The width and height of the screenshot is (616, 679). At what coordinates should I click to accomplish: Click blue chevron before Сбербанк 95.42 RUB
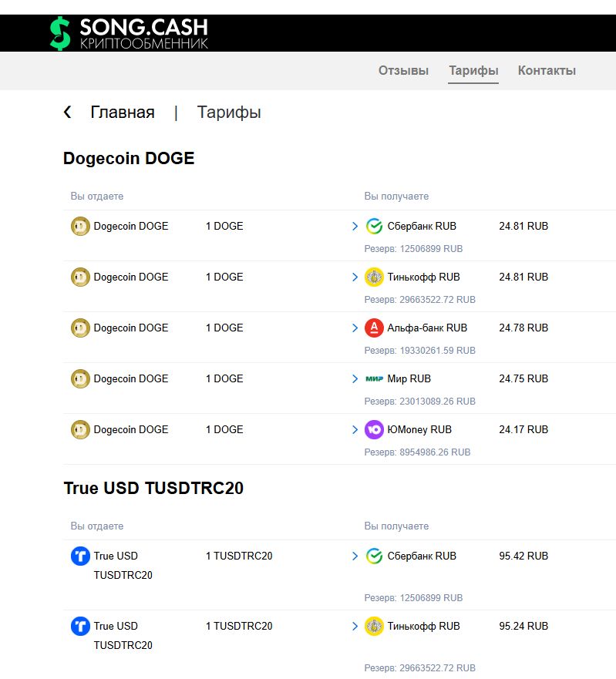click(355, 556)
